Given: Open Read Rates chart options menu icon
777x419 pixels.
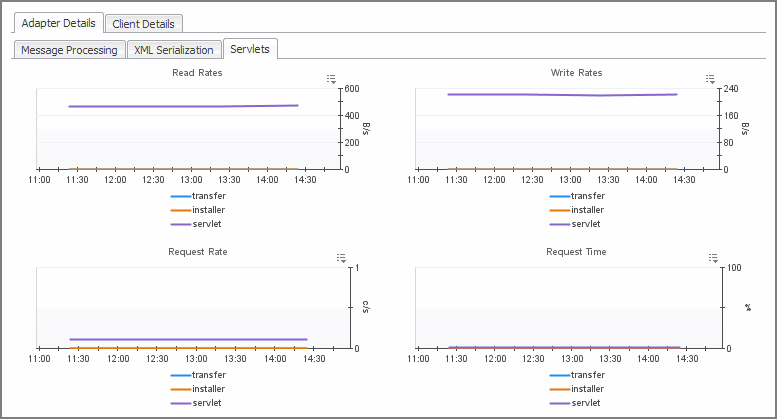Looking at the screenshot, I should 331,79.
